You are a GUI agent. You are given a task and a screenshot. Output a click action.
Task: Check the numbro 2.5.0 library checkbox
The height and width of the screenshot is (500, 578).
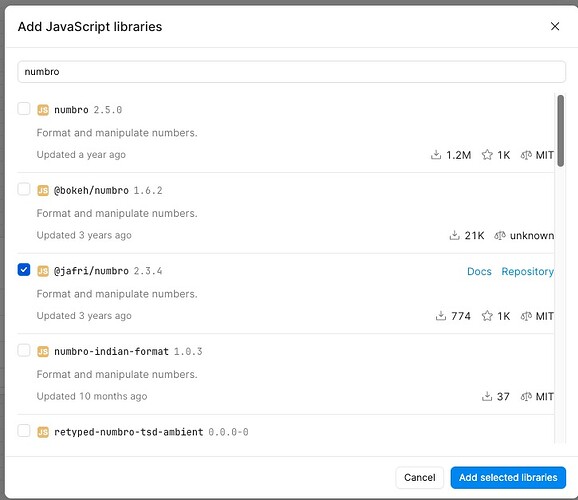click(x=24, y=109)
